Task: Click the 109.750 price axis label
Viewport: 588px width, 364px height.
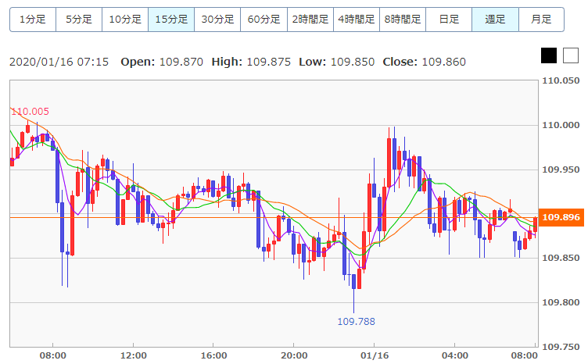Action: point(561,347)
